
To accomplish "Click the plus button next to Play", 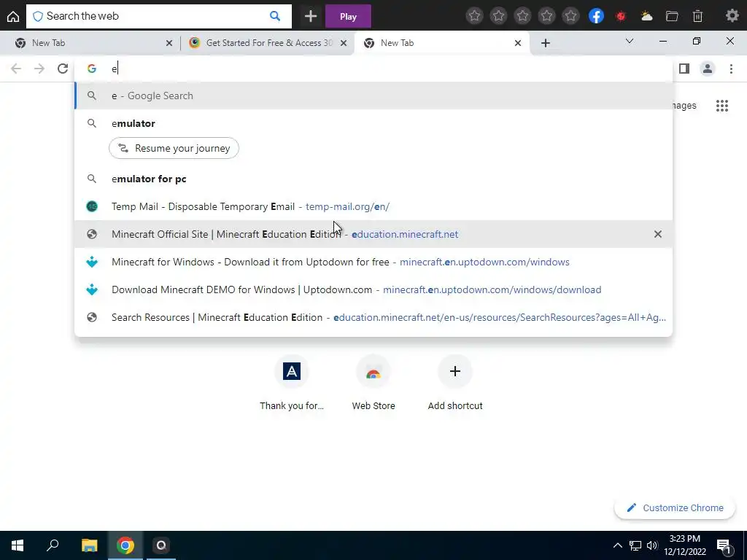I will (311, 16).
